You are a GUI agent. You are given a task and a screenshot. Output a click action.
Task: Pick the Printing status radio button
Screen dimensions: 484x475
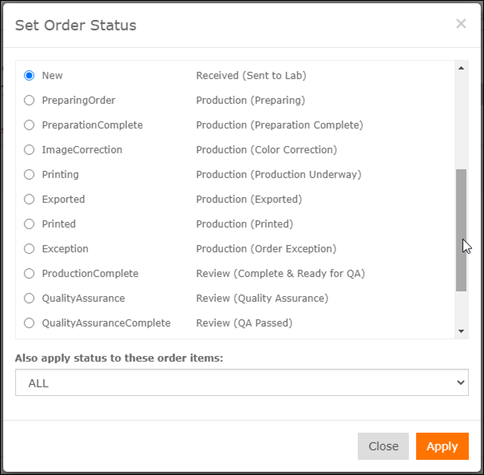click(x=29, y=174)
